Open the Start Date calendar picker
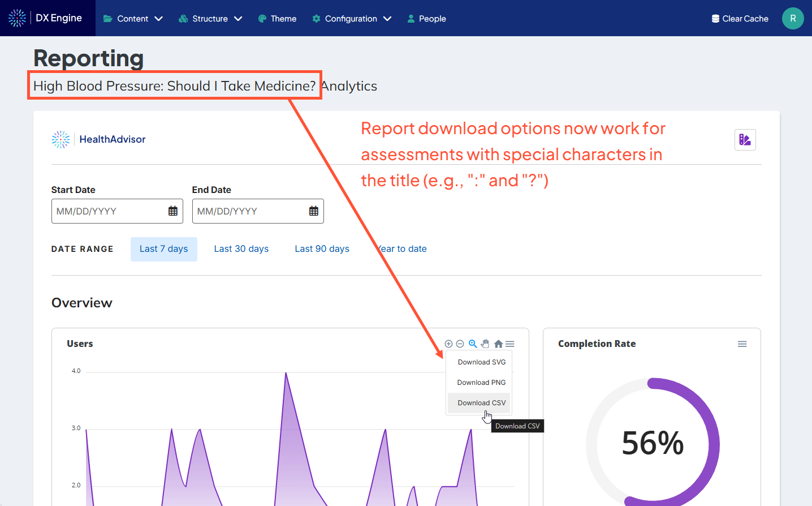The width and height of the screenshot is (812, 506). pos(173,211)
